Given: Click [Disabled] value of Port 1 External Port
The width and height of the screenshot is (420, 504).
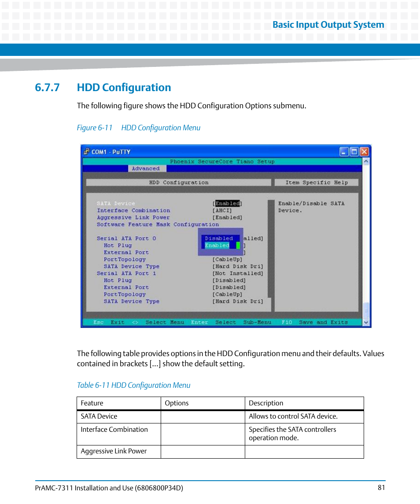Looking at the screenshot, I should pos(229,287).
